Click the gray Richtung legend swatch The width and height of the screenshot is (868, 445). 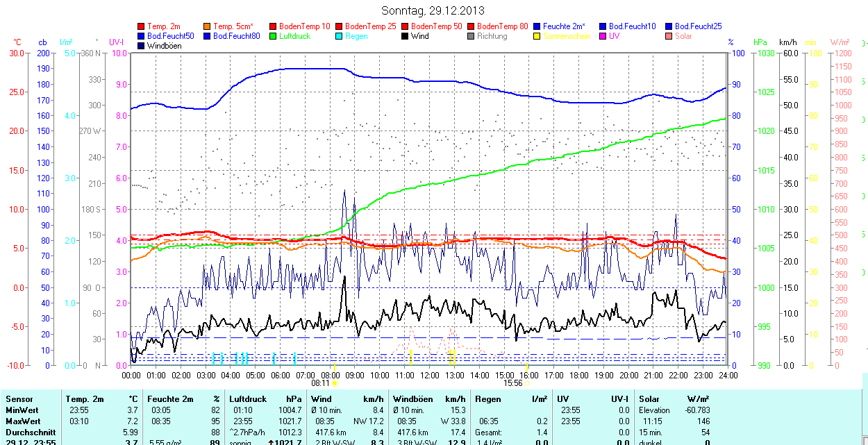coord(471,36)
